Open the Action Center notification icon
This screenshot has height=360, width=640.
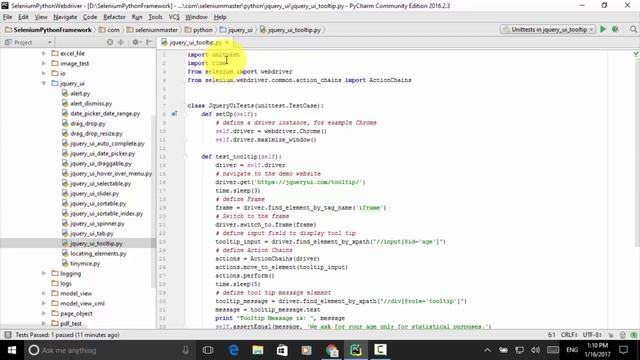pyautogui.click(x=623, y=350)
